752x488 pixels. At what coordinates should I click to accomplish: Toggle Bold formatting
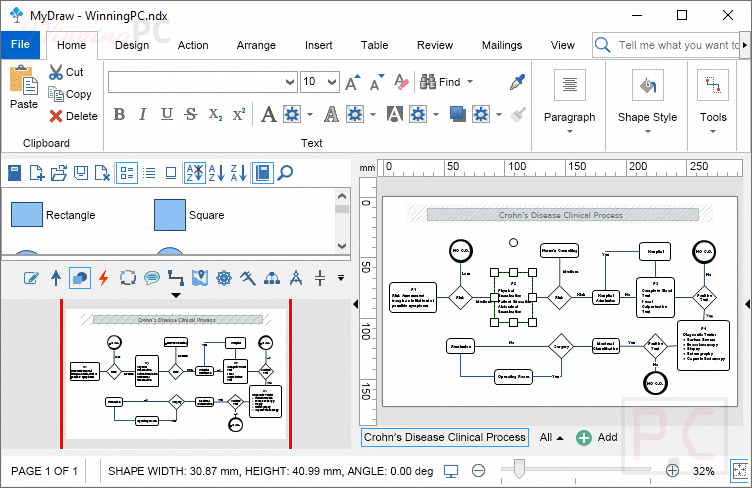(x=119, y=114)
